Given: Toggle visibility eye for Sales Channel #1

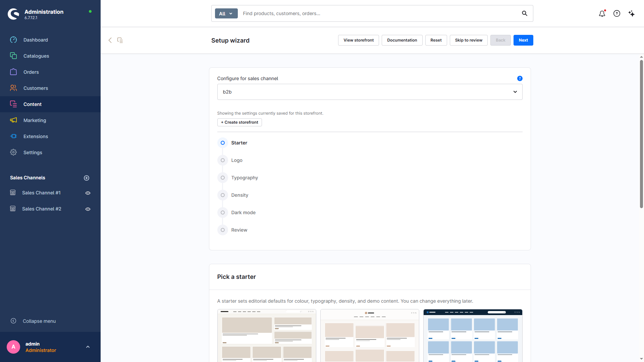Looking at the screenshot, I should pos(88,193).
